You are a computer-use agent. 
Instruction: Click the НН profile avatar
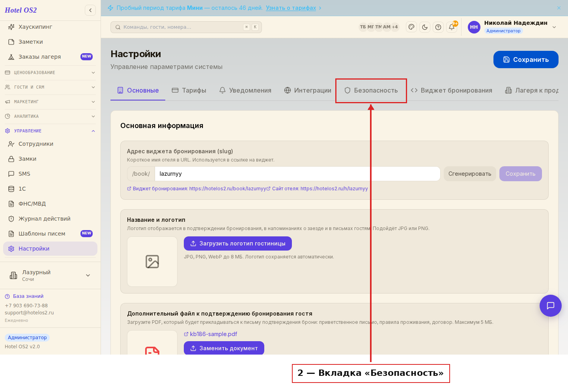click(x=474, y=27)
